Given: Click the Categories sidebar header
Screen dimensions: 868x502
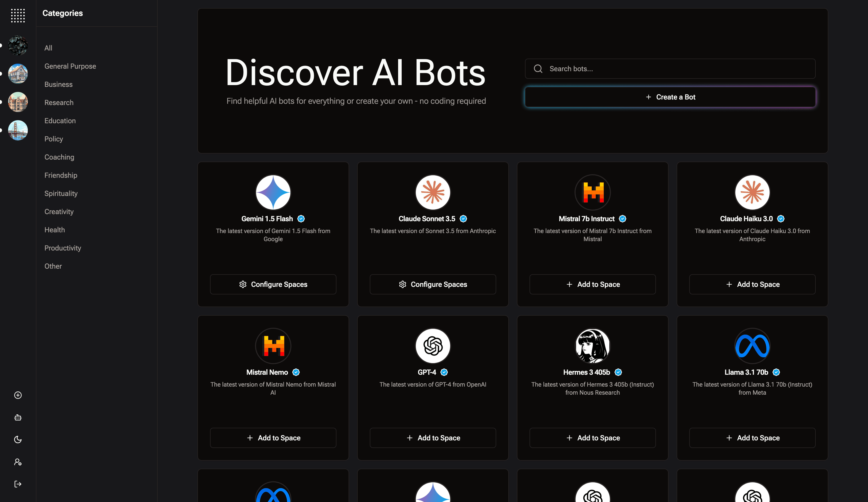Looking at the screenshot, I should click(63, 13).
